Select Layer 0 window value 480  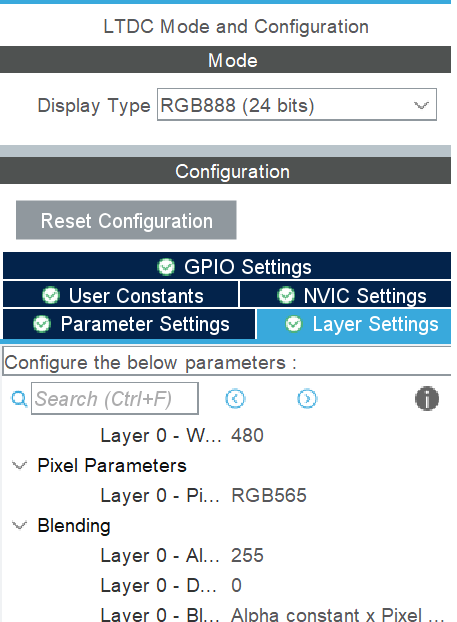[247, 435]
